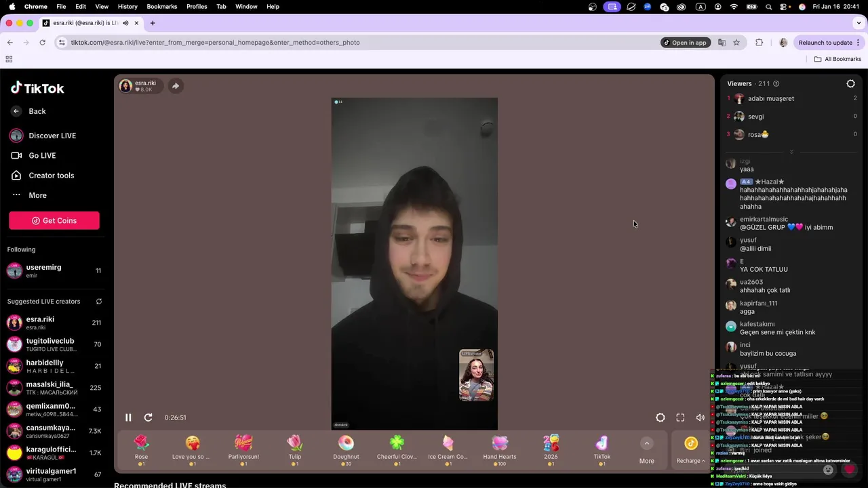
Task: Open karaguloffici live stream
Action: [x=54, y=453]
